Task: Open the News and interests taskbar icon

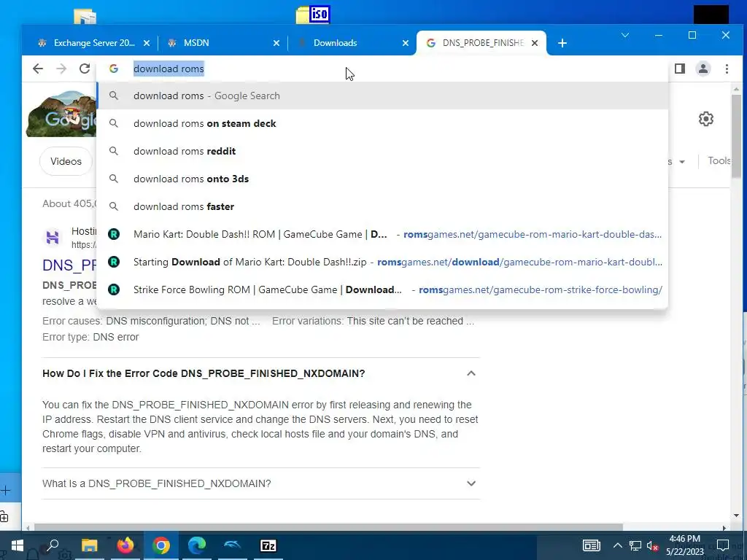Action: tap(591, 545)
